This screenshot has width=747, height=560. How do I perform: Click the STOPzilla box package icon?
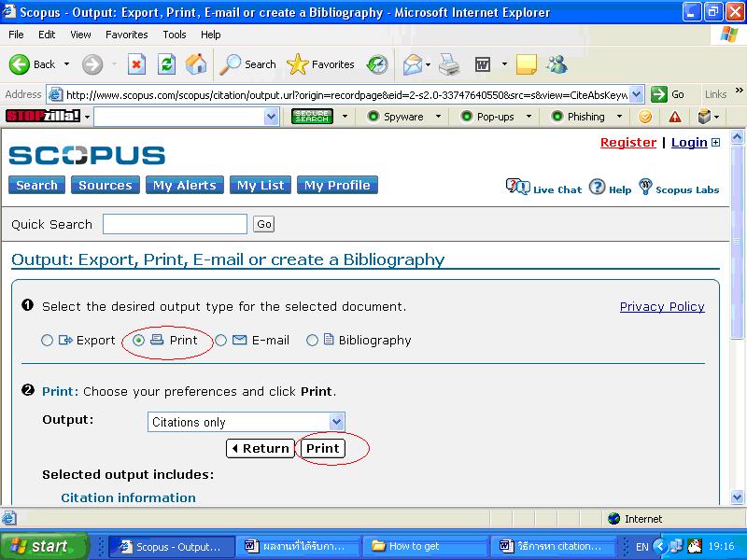click(x=704, y=117)
